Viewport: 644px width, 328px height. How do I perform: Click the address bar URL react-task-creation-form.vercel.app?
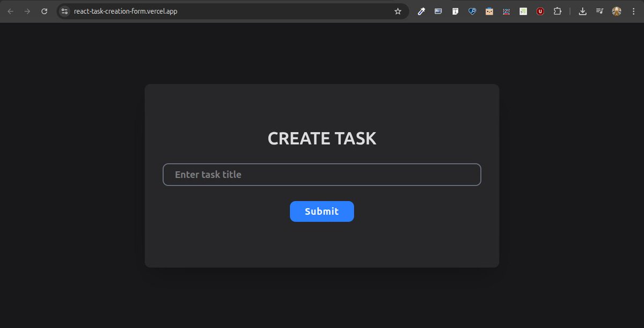[126, 11]
